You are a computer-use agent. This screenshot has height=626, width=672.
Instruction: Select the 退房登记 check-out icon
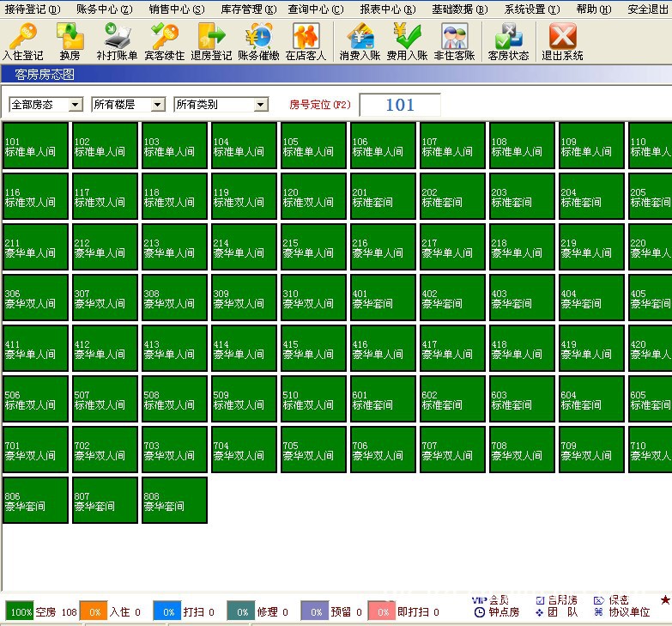211,41
